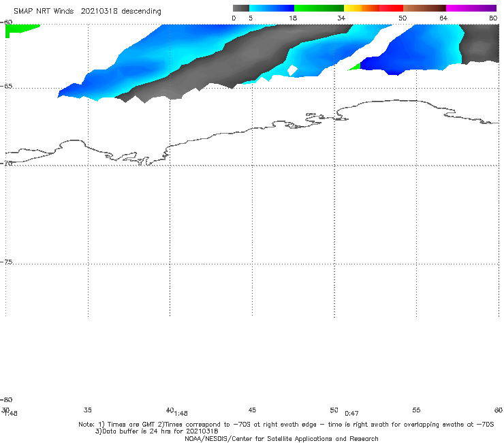This screenshot has height=443, width=504.
Task: Click the 'NOAA/NESDIS/Center for Satellite Applications and Research' credit
Action: pos(281,439)
